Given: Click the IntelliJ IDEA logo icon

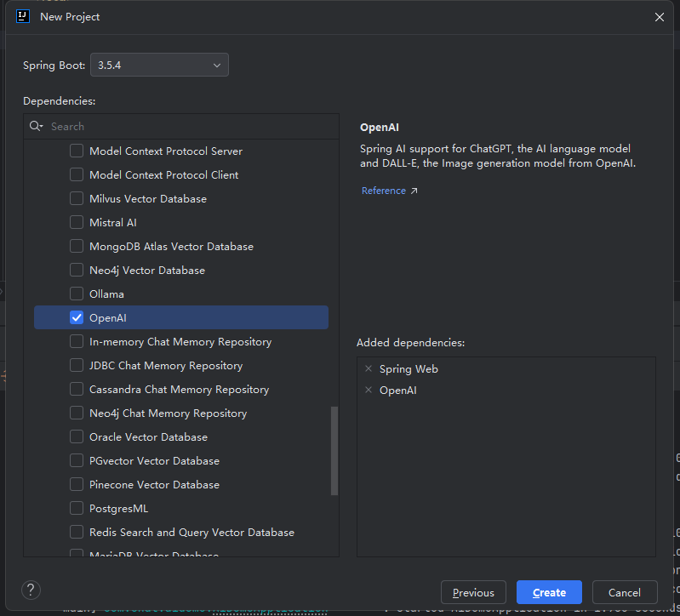Looking at the screenshot, I should [x=23, y=16].
